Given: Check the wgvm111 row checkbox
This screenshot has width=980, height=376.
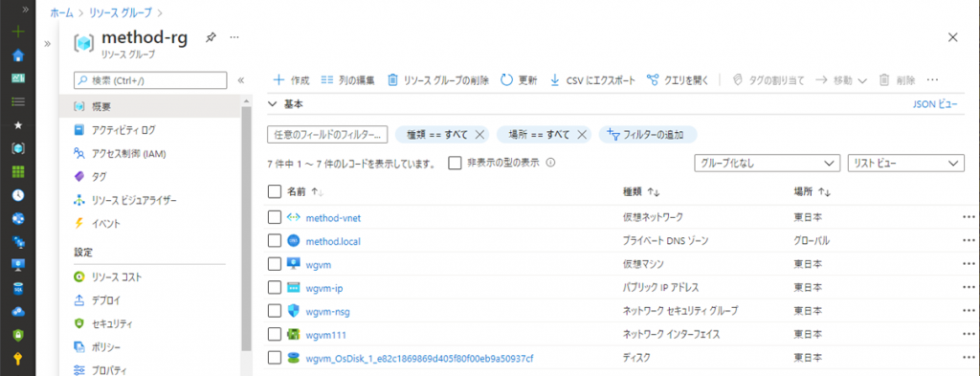Looking at the screenshot, I should click(x=274, y=334).
